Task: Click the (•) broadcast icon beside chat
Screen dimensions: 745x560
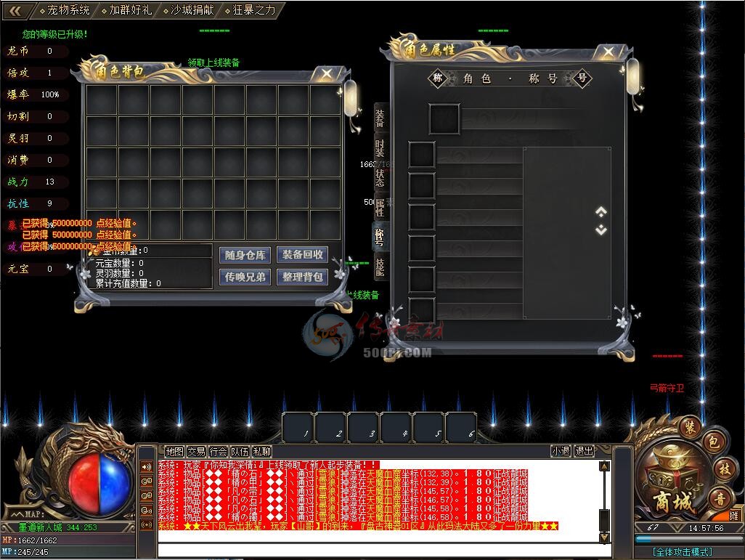Action: click(x=147, y=525)
